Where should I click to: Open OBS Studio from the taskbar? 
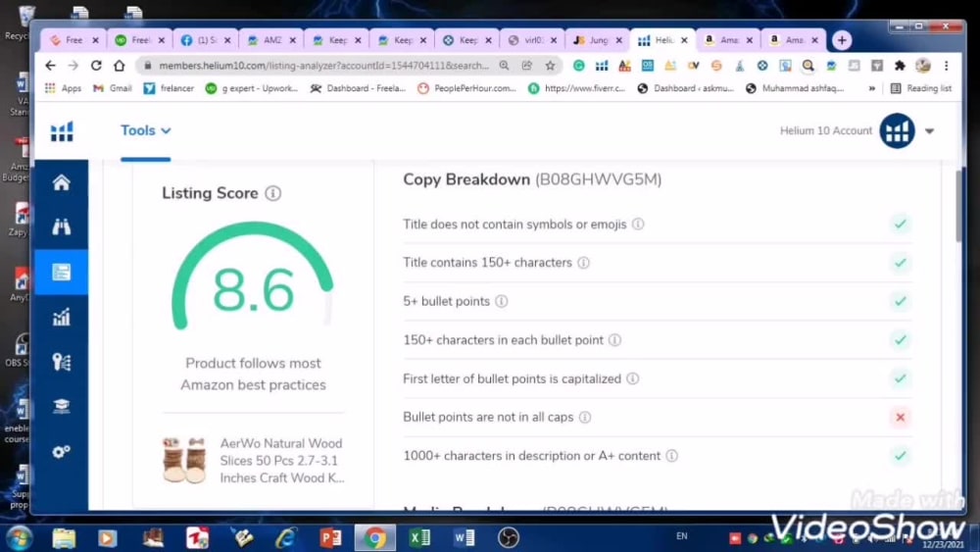pyautogui.click(x=509, y=537)
